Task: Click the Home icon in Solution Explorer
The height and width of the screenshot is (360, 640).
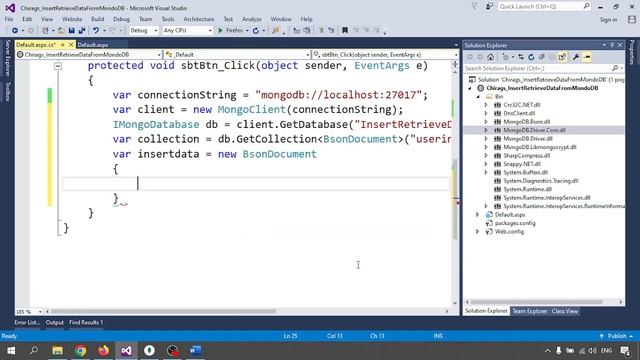Action: [491, 57]
